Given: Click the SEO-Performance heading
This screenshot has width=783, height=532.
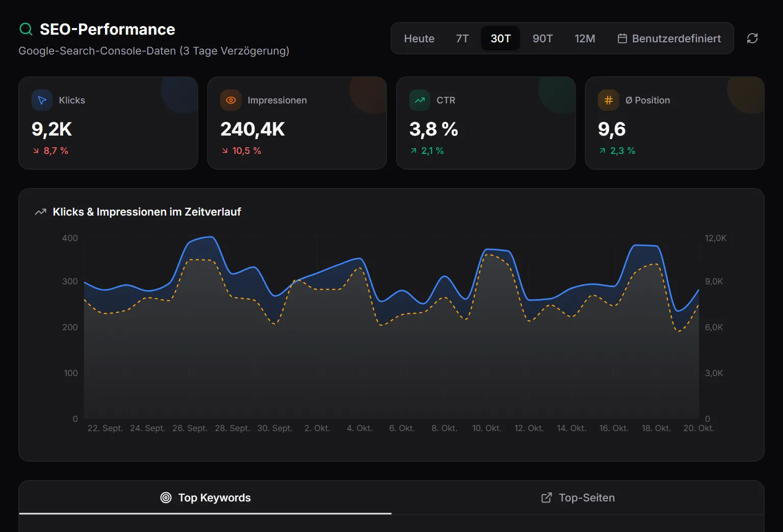Looking at the screenshot, I should (x=108, y=30).
